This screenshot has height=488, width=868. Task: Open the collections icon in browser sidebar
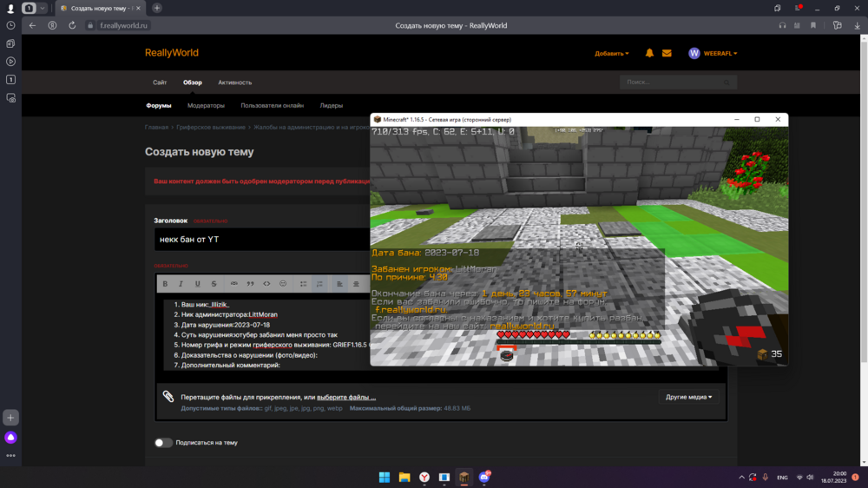[10, 43]
